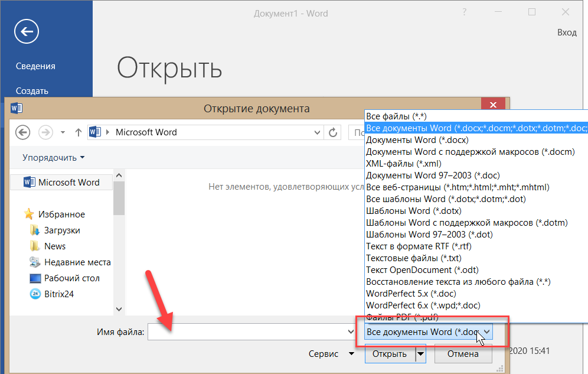Open the recent locations history arrow
The image size is (588, 374).
(63, 132)
